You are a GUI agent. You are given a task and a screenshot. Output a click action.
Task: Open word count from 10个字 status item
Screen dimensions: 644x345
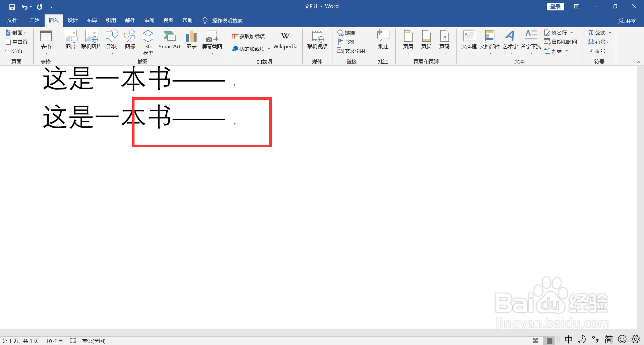(54, 341)
